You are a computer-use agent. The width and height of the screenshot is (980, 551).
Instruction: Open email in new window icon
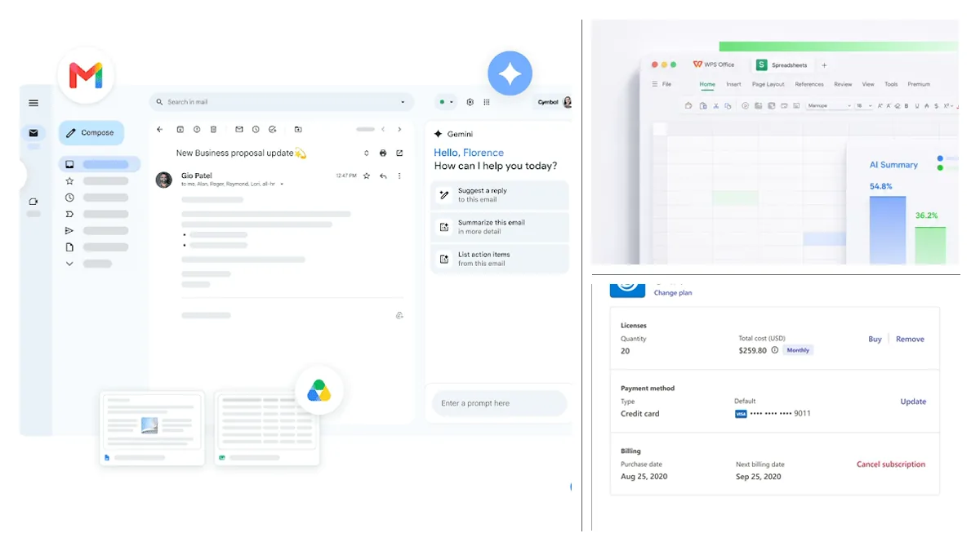pyautogui.click(x=399, y=153)
